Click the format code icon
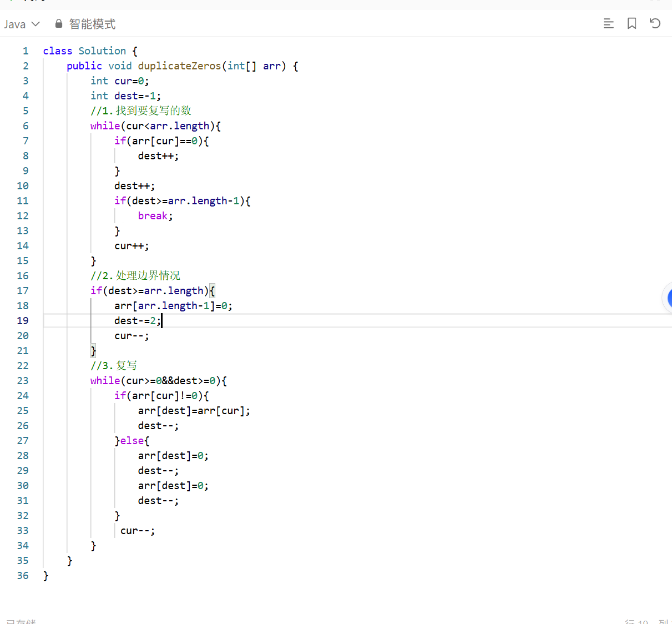672x624 pixels. point(608,23)
